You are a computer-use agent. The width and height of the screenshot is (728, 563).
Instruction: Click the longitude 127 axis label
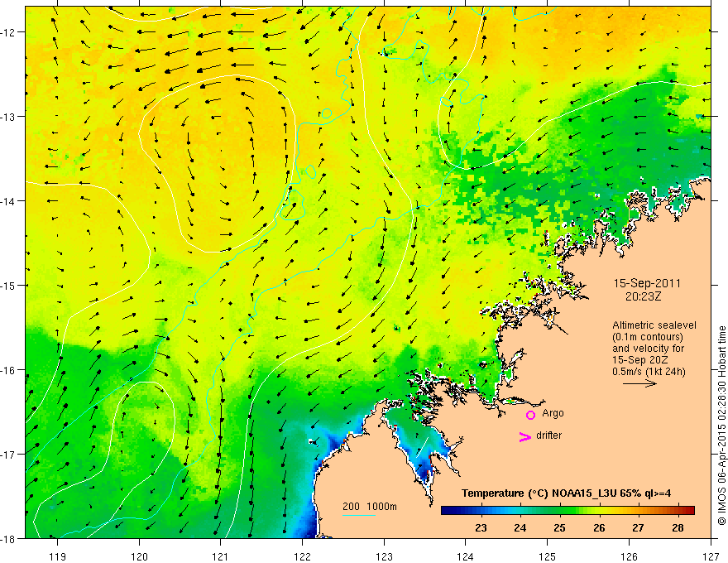[711, 556]
